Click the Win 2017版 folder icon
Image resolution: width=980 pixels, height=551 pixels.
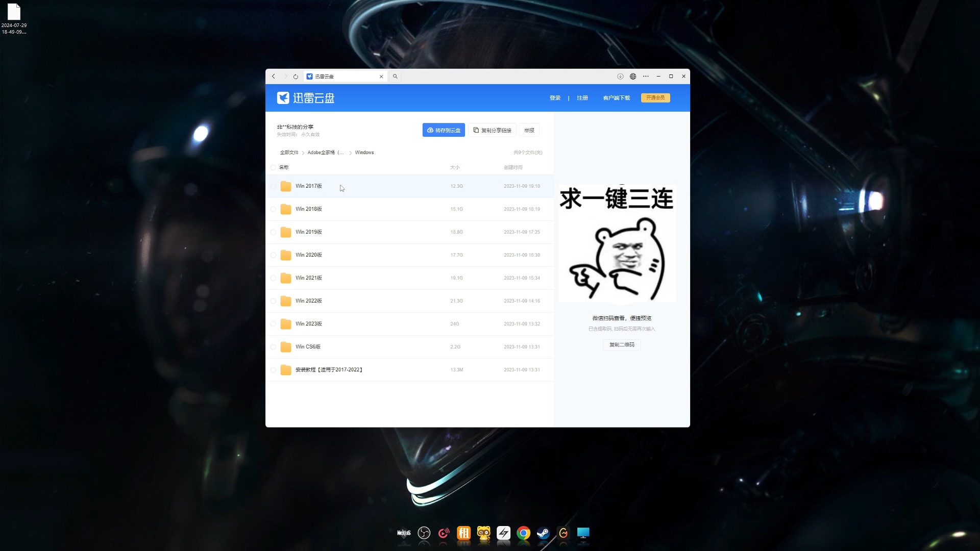(286, 186)
